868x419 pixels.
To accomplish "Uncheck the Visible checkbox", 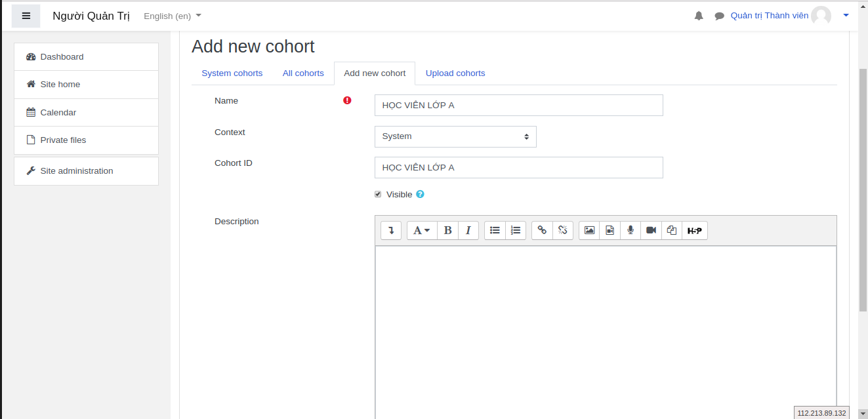I will [378, 194].
